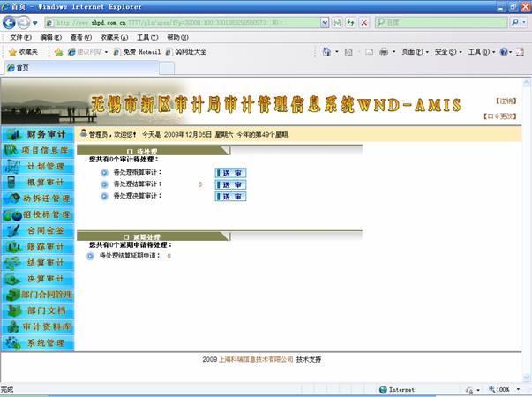Click the Help question mark icon

pos(504,52)
